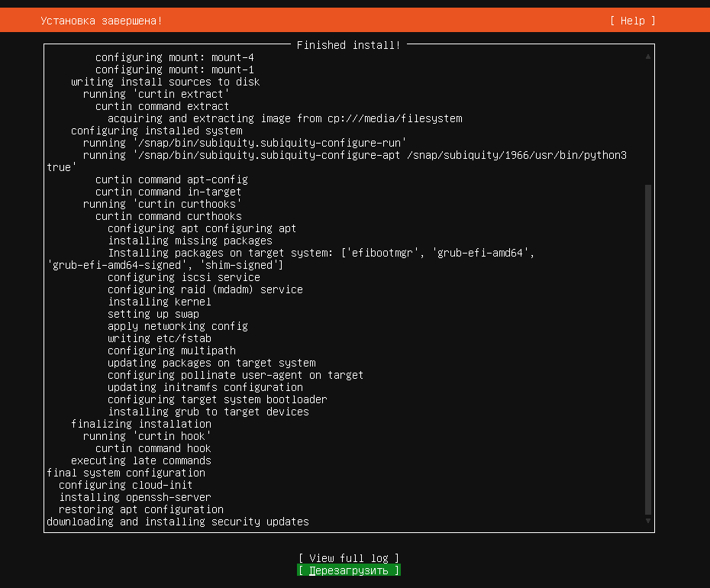This screenshot has height=588, width=710.
Task: Click the scrollbar up arrow
Action: (648, 57)
